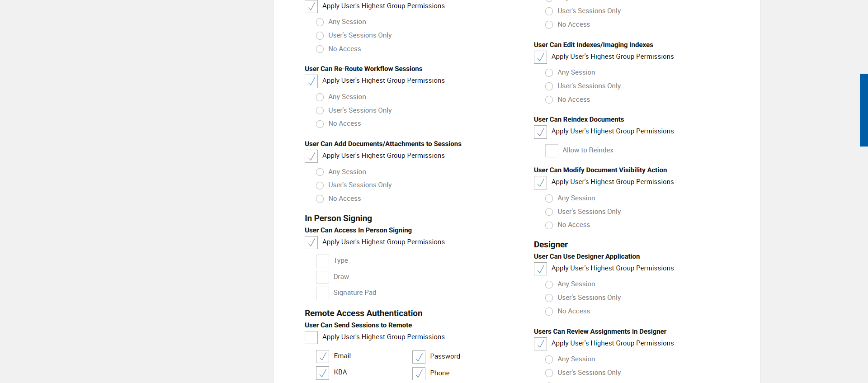Choose No Access for Modify Document Visibility Action
Viewport: 868px width, 383px height.
pos(549,226)
